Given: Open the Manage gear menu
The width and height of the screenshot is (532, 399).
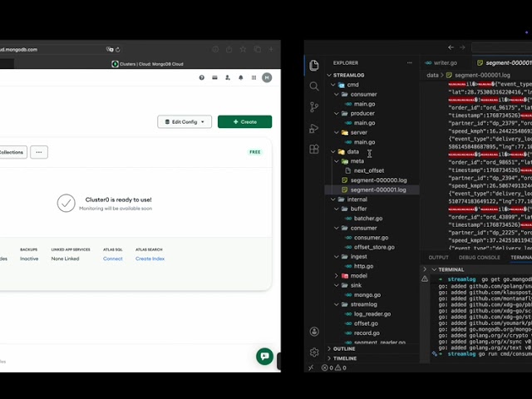Looking at the screenshot, I should (x=314, y=352).
